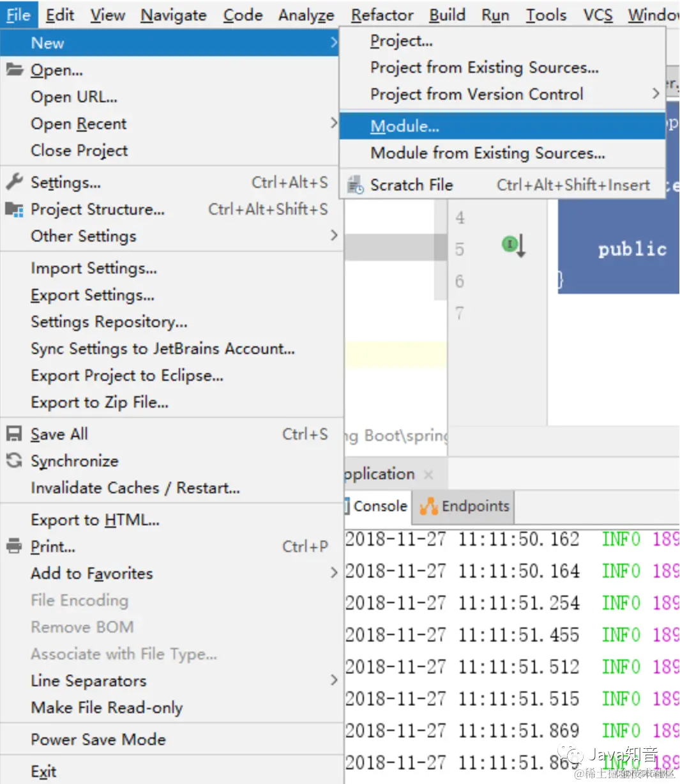Open the Analyze menu
This screenshot has height=784, width=680.
306,15
